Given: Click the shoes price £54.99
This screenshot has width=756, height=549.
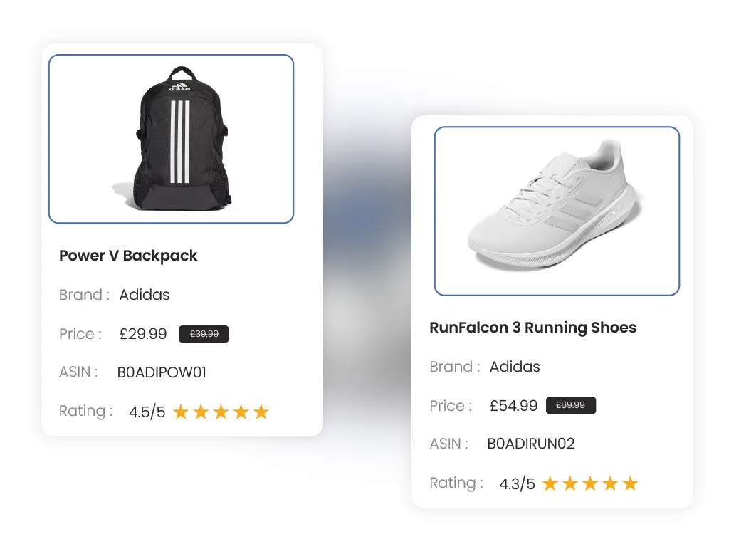Looking at the screenshot, I should click(x=513, y=406).
